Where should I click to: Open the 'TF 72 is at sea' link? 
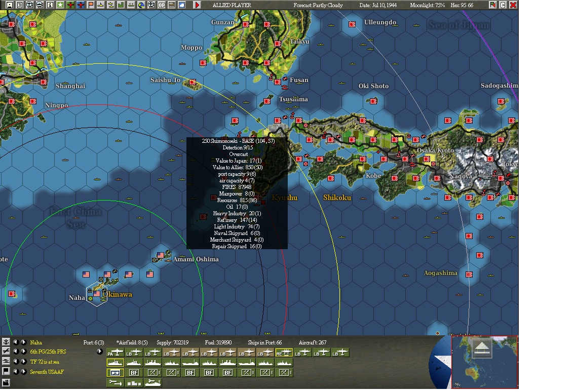(x=45, y=362)
